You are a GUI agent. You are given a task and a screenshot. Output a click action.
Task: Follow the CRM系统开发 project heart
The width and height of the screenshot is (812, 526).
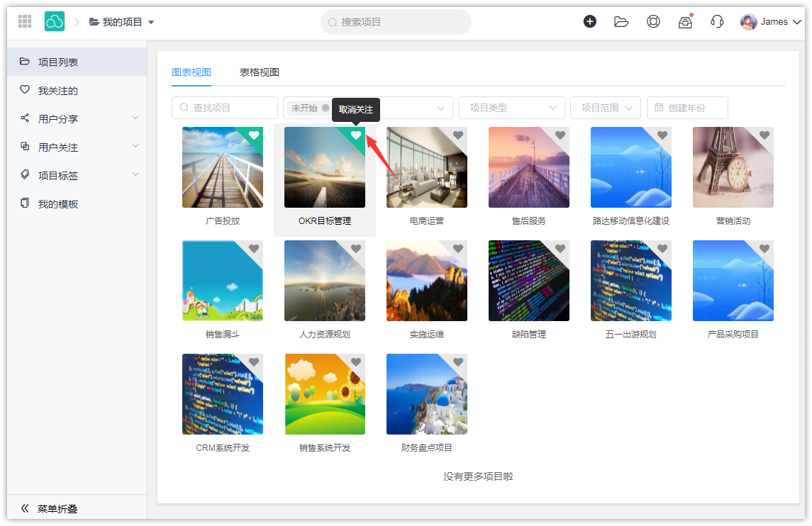254,362
